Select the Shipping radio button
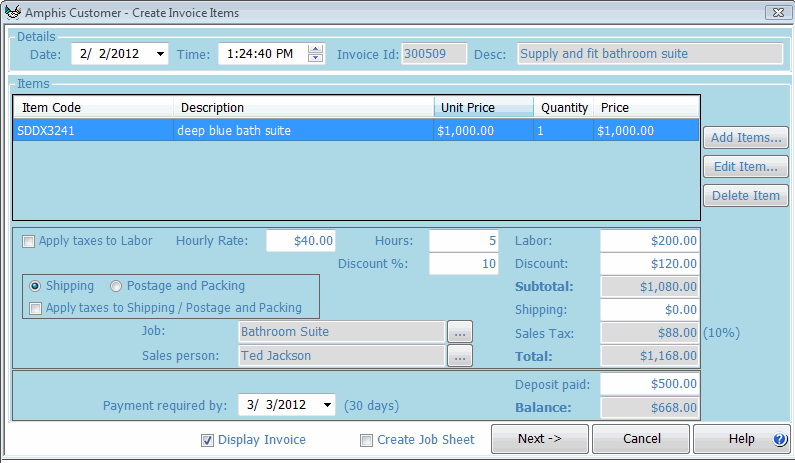This screenshot has height=463, width=795. pos(35,286)
